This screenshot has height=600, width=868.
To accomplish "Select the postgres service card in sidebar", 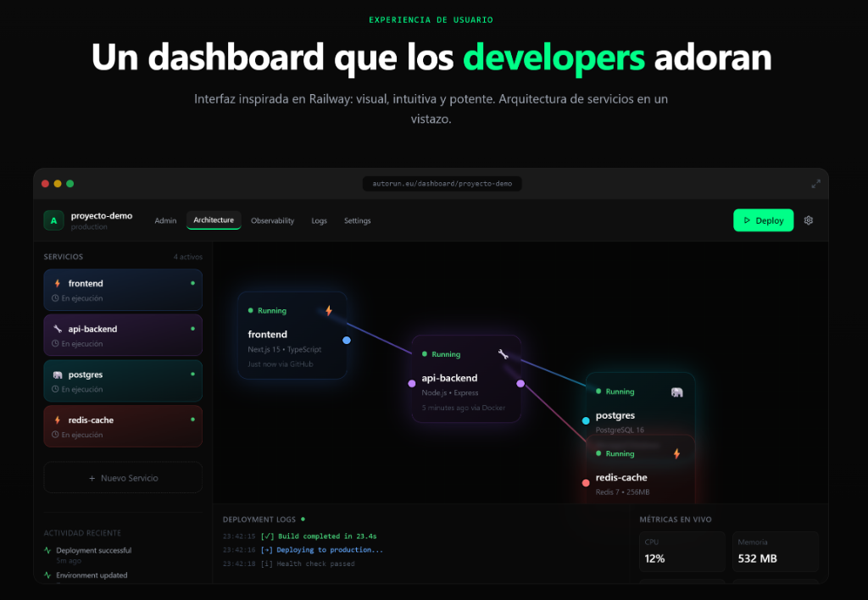I will (123, 381).
